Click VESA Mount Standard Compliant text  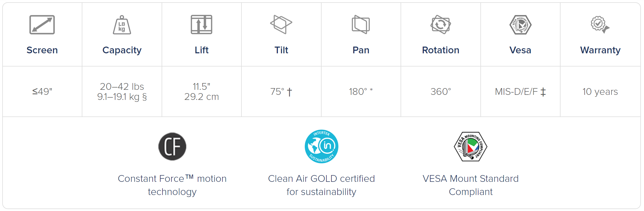pos(471,185)
